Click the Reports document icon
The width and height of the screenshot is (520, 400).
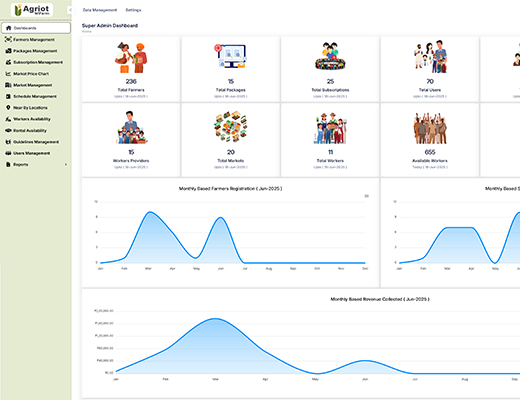[8, 164]
